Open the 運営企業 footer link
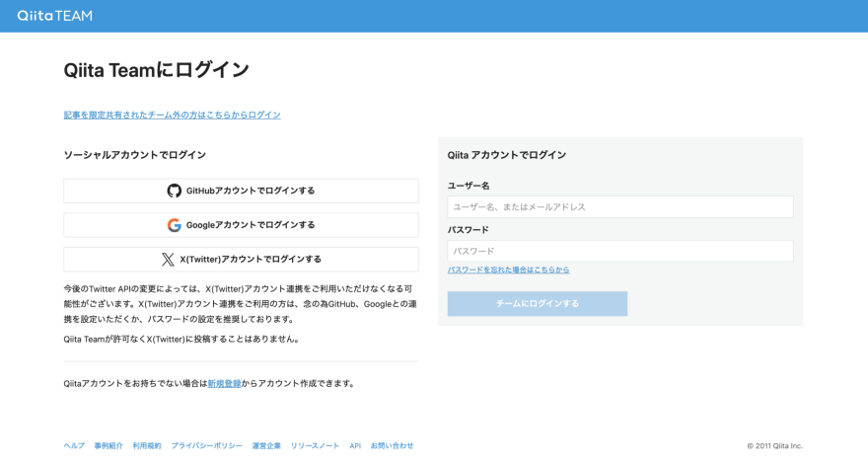Screen dimensions: 868x468 click(x=266, y=446)
